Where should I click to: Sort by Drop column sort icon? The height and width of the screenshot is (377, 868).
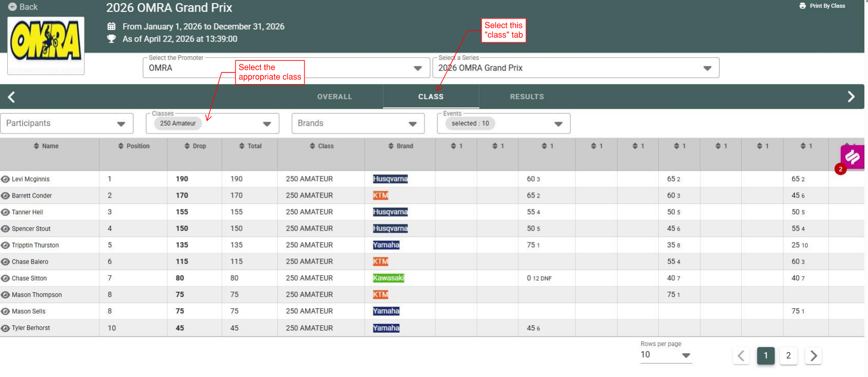187,146
